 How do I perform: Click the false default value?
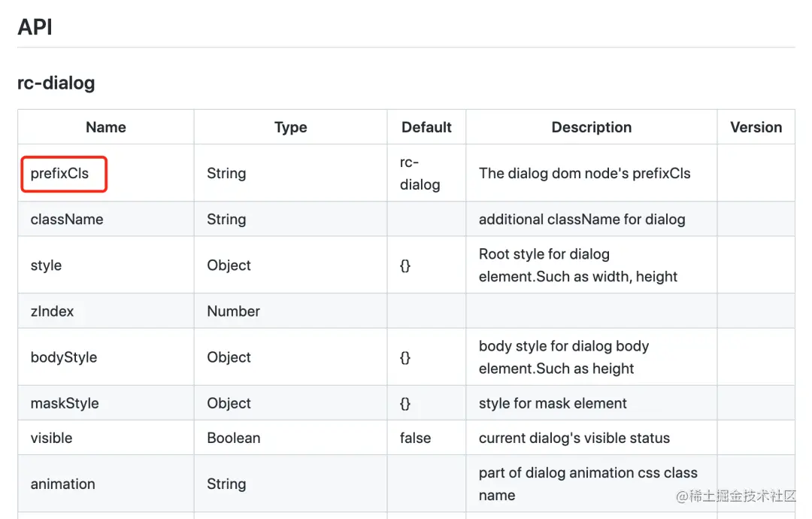click(415, 439)
